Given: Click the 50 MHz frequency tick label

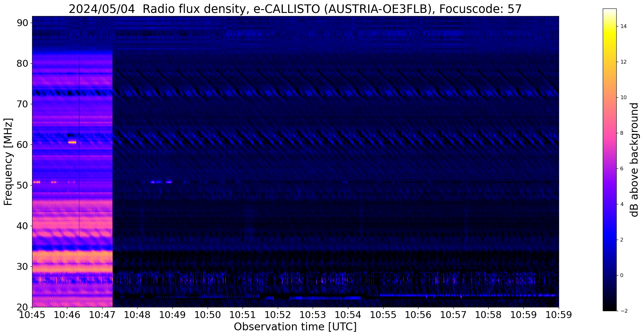Looking at the screenshot, I should 22,185.
